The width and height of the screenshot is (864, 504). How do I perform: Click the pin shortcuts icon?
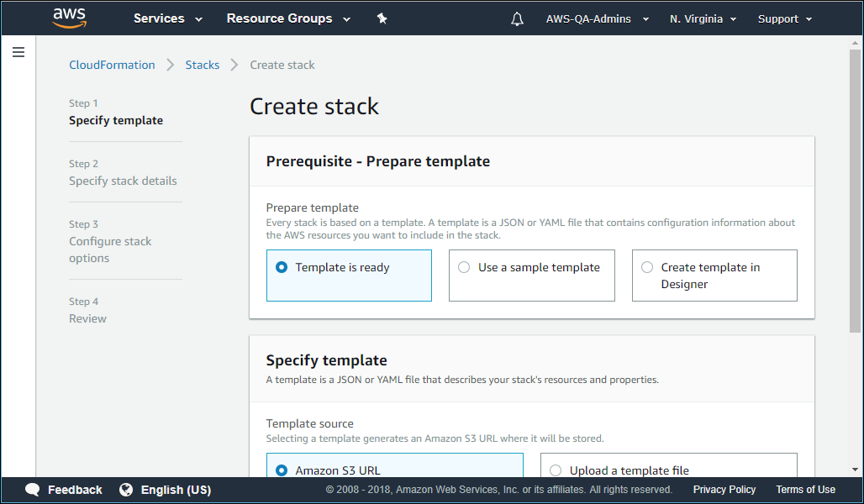[x=382, y=18]
